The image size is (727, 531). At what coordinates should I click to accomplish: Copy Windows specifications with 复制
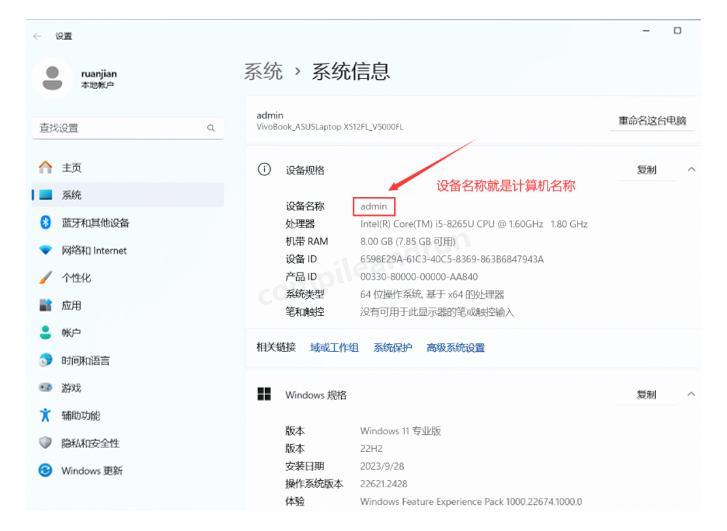click(x=647, y=395)
